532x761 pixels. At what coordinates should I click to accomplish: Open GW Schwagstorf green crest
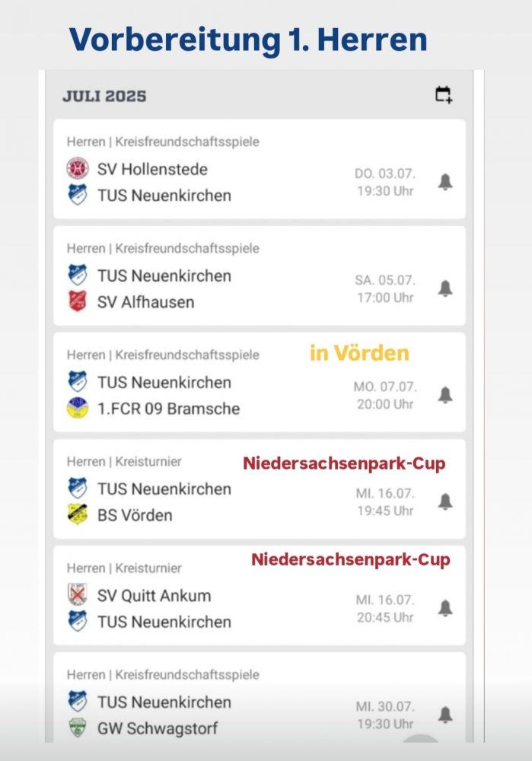point(78,728)
